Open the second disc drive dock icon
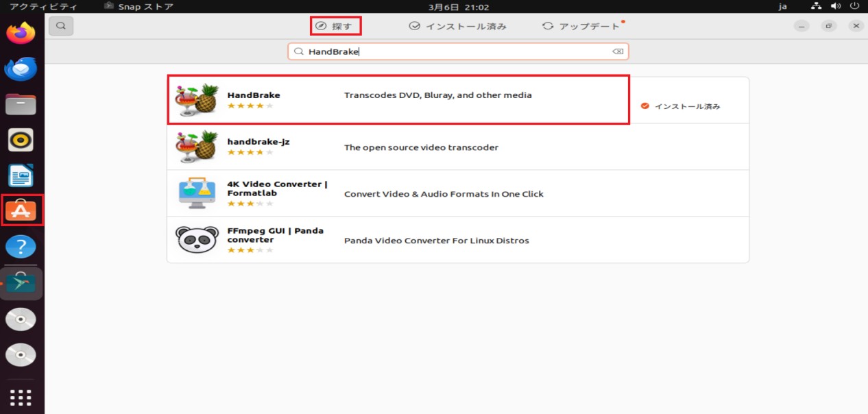Screen dimensions: 868x414 pos(21,354)
